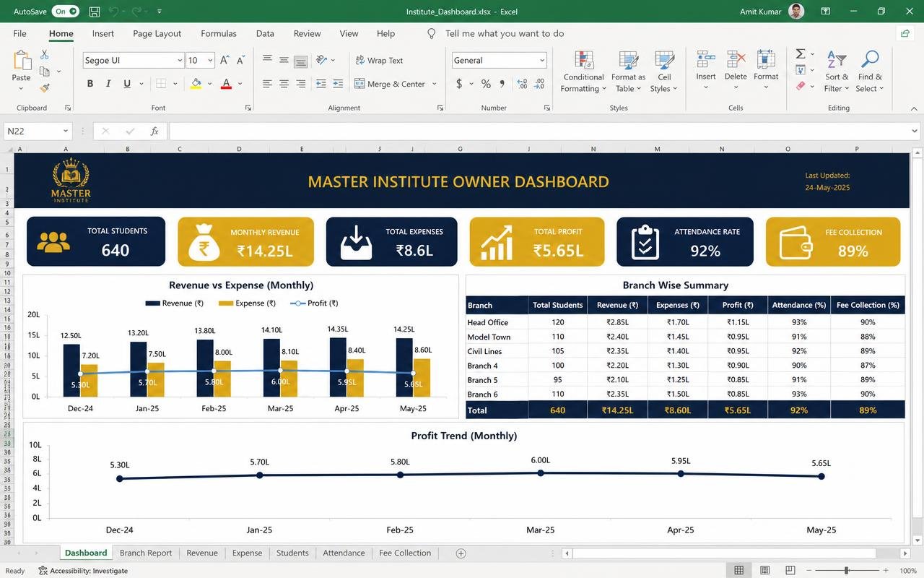Expand the Merge & Center dropdown arrow
Screen dimensions: 924x578
coord(435,84)
